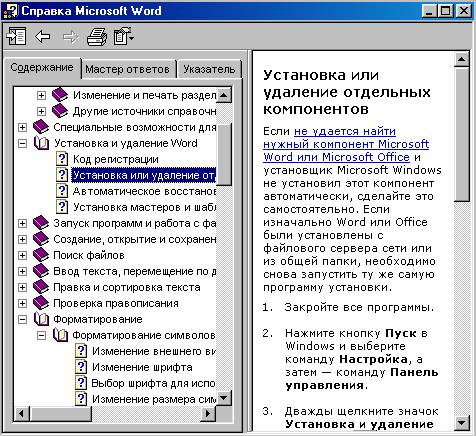Click topic icon beside Код регистрации

point(62,159)
